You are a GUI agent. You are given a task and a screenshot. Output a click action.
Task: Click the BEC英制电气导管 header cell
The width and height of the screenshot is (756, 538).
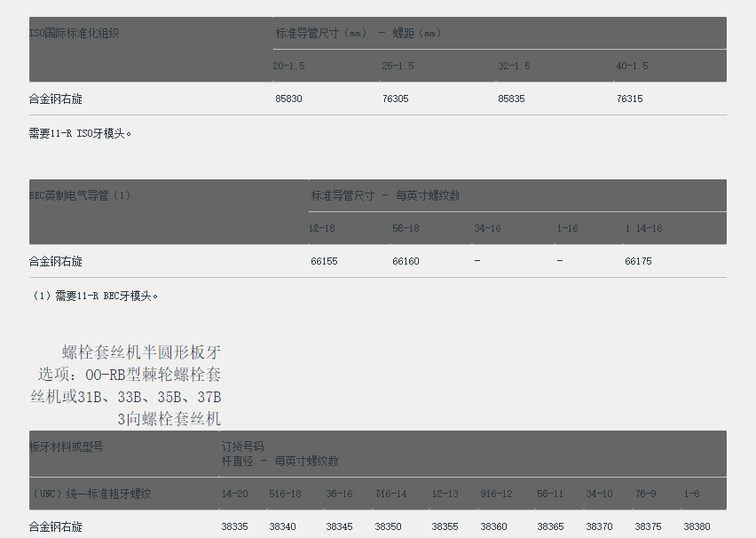click(80, 195)
